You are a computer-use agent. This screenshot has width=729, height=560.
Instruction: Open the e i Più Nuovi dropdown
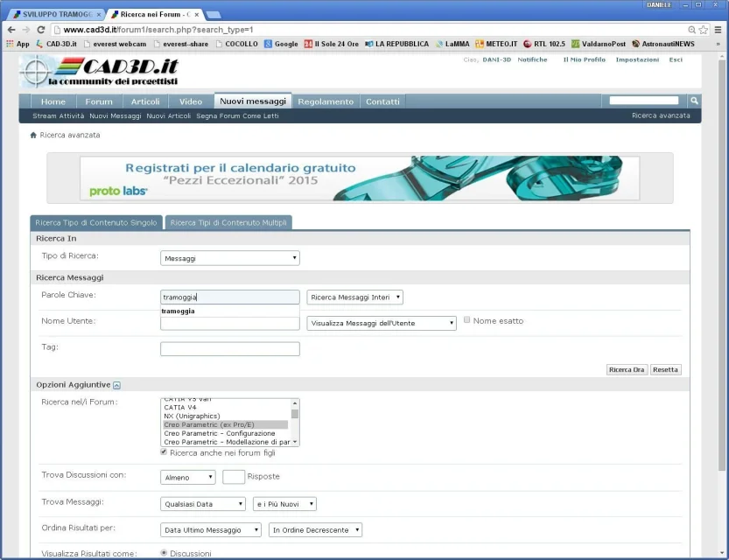(x=284, y=504)
